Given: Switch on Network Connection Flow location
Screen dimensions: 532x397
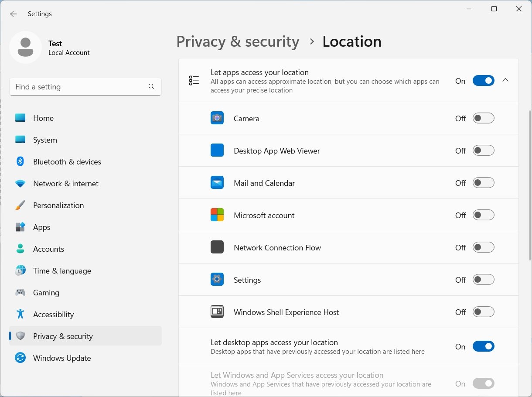Looking at the screenshot, I should pyautogui.click(x=484, y=247).
